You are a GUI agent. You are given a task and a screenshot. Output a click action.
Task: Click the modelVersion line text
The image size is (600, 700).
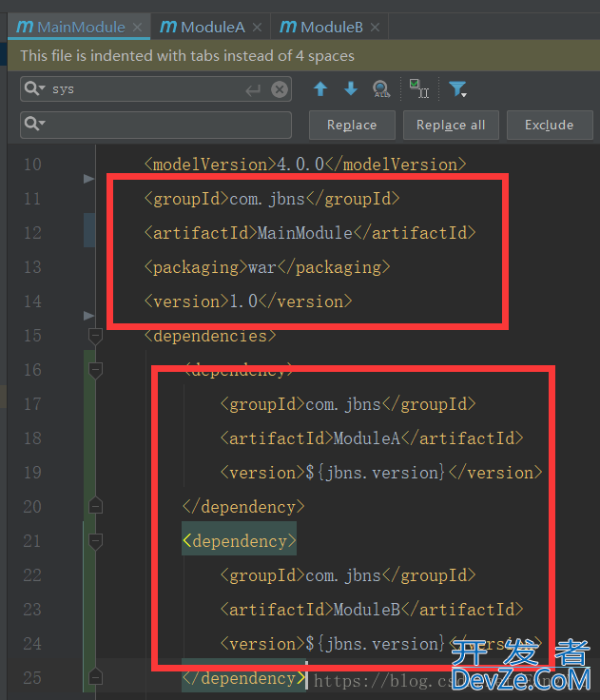coord(305,165)
